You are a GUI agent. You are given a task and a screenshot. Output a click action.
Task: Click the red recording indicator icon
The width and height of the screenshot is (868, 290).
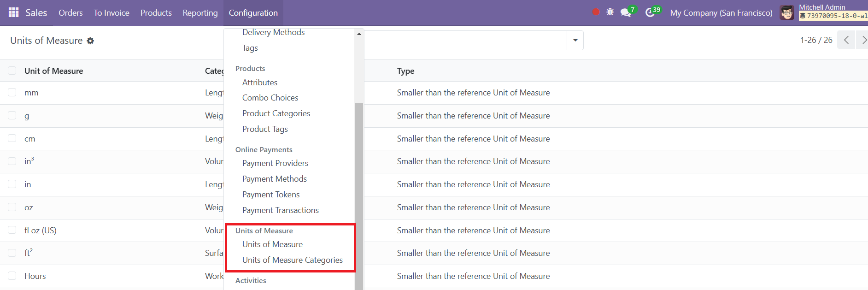pos(596,12)
